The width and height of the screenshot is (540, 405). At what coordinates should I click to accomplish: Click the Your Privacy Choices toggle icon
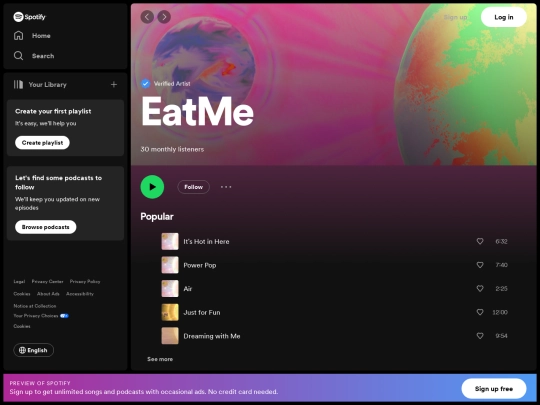pyautogui.click(x=64, y=316)
